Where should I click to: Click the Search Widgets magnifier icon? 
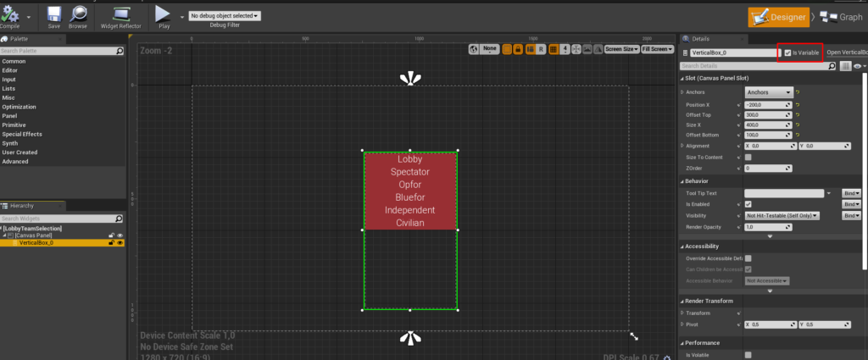pos(120,219)
